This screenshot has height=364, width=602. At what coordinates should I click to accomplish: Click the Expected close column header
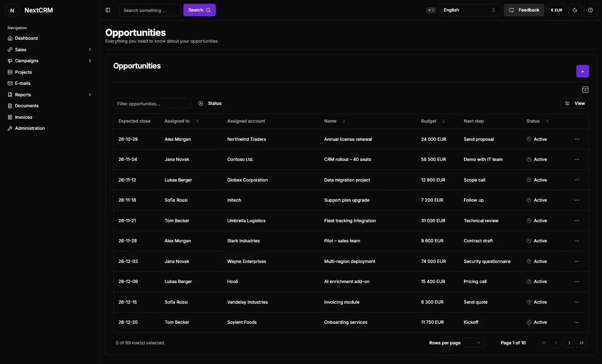click(134, 121)
